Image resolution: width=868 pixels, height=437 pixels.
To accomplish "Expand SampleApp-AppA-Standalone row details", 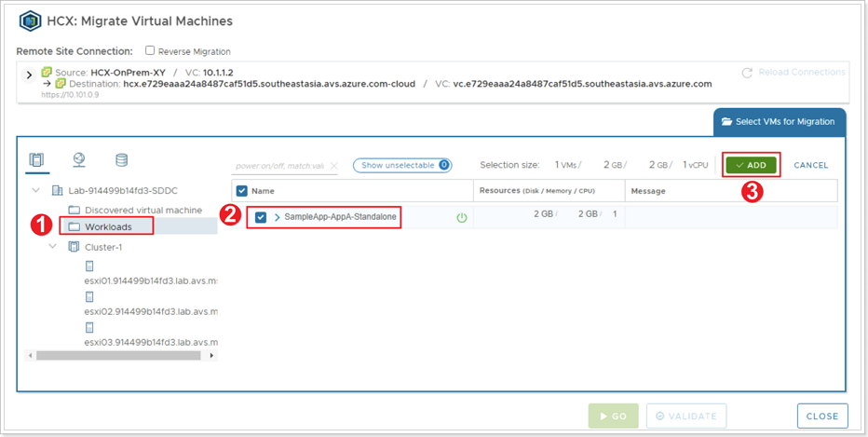I will pyautogui.click(x=278, y=218).
